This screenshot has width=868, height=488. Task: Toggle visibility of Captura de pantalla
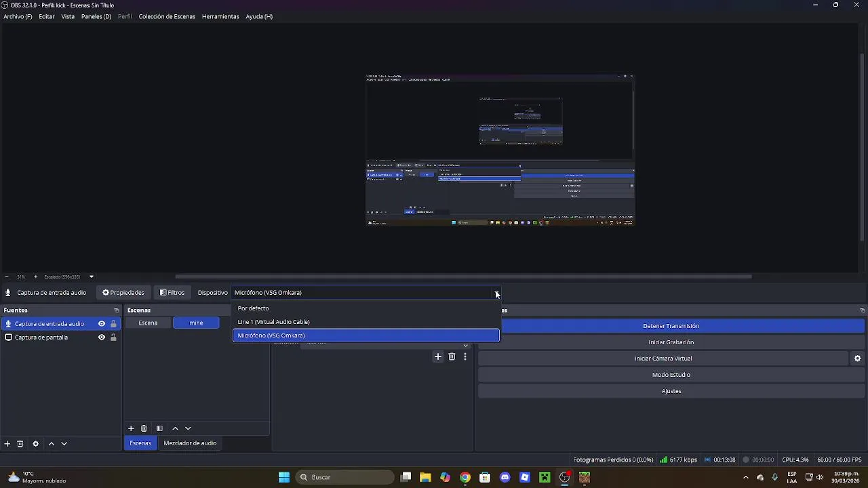(102, 338)
